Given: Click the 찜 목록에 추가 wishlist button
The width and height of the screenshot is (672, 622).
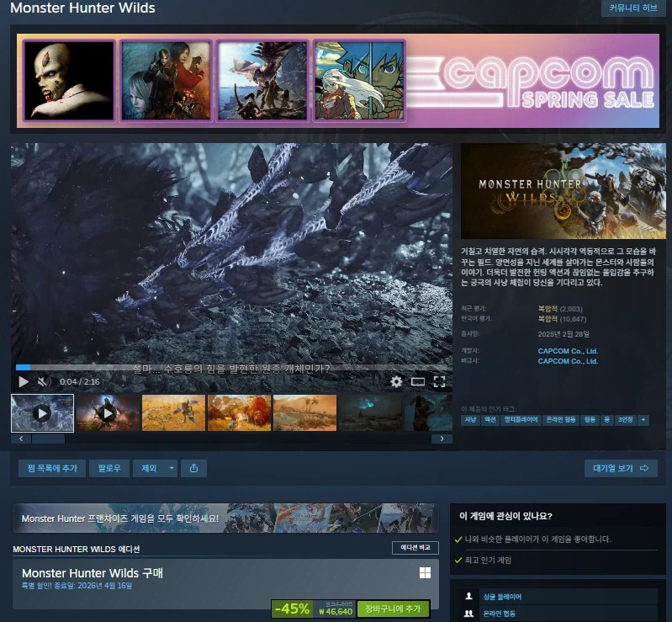Looking at the screenshot, I should (52, 468).
